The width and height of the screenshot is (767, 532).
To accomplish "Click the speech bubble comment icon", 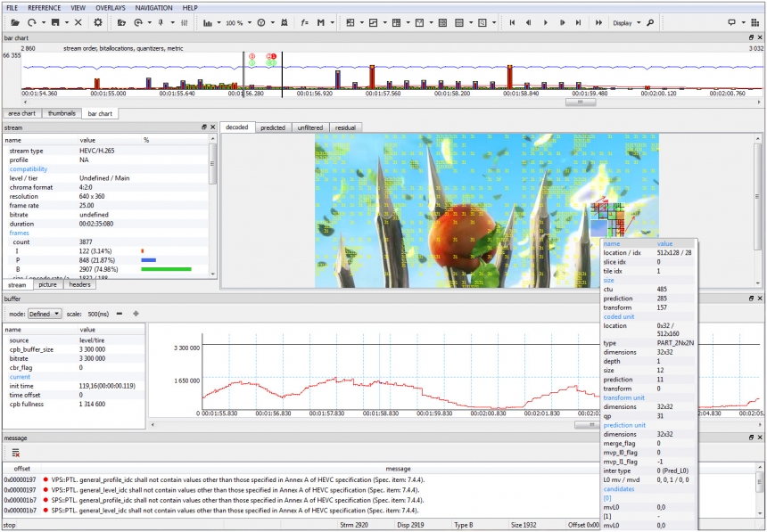I will pos(732,22).
